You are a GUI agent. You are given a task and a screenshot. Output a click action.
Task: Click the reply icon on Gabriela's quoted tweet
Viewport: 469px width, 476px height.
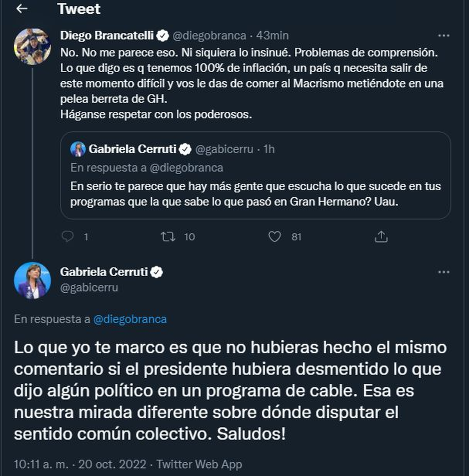coord(68,236)
